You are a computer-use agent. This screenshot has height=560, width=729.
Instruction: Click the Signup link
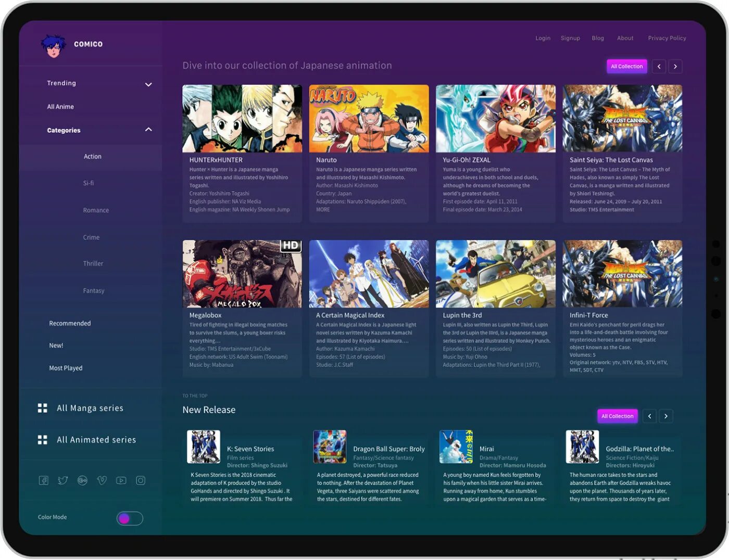click(570, 38)
